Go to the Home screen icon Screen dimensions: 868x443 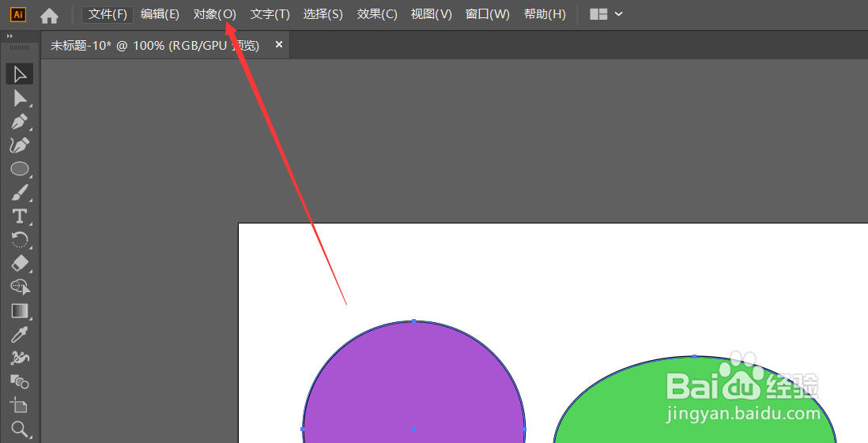49,15
